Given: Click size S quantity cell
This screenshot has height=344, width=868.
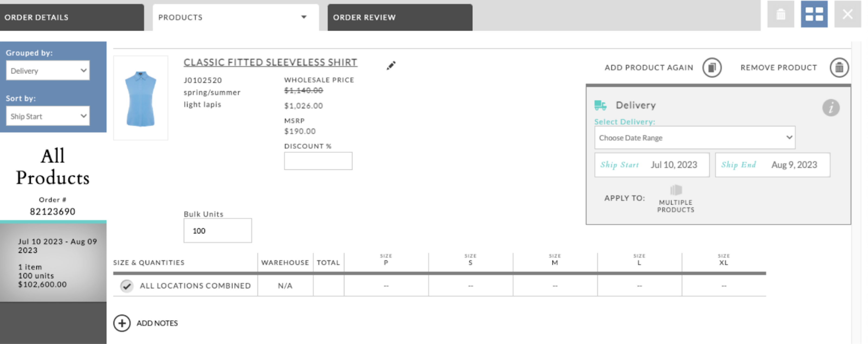Looking at the screenshot, I should pos(470,286).
